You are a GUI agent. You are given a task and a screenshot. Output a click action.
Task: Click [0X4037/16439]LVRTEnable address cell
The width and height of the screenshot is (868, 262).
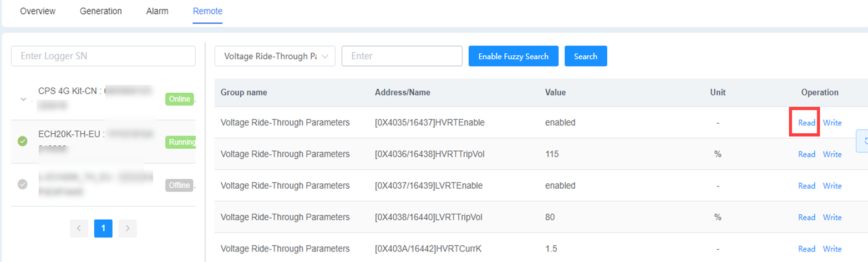coord(429,185)
